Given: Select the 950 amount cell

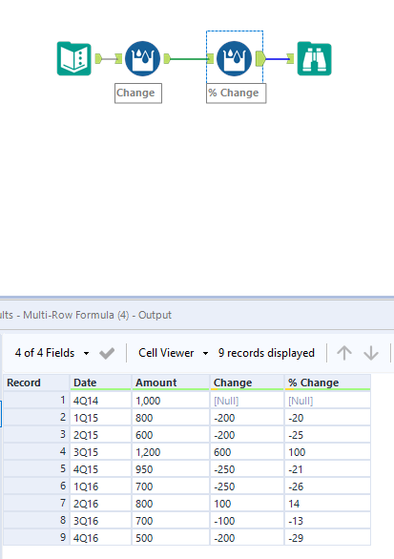Looking at the screenshot, I should coord(170,469).
